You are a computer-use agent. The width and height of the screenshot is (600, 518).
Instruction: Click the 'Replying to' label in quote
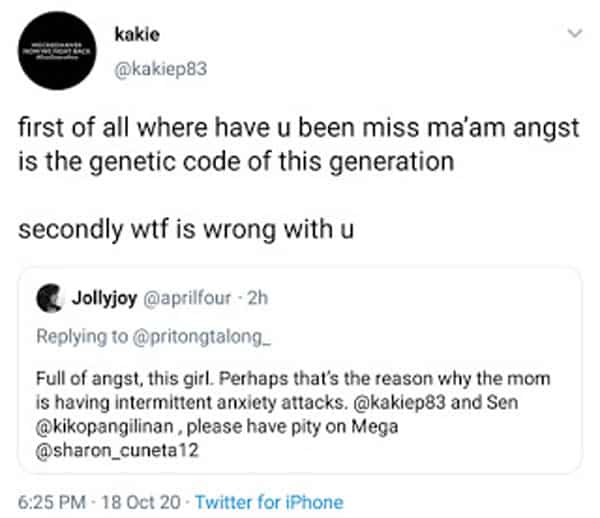pos(82,337)
